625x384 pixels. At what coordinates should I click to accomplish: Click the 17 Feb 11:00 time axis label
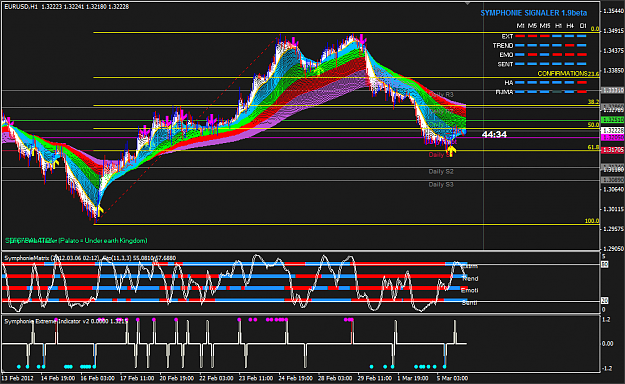pyautogui.click(x=137, y=378)
